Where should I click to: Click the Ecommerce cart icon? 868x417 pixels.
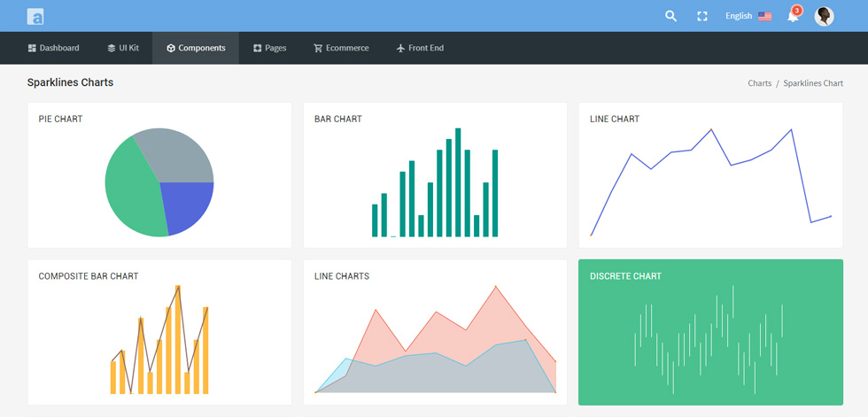pyautogui.click(x=318, y=48)
